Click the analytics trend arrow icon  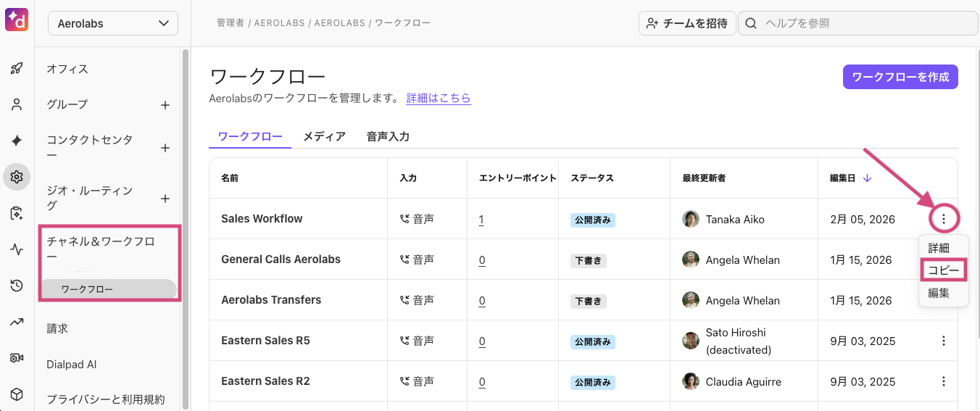pos(17,322)
